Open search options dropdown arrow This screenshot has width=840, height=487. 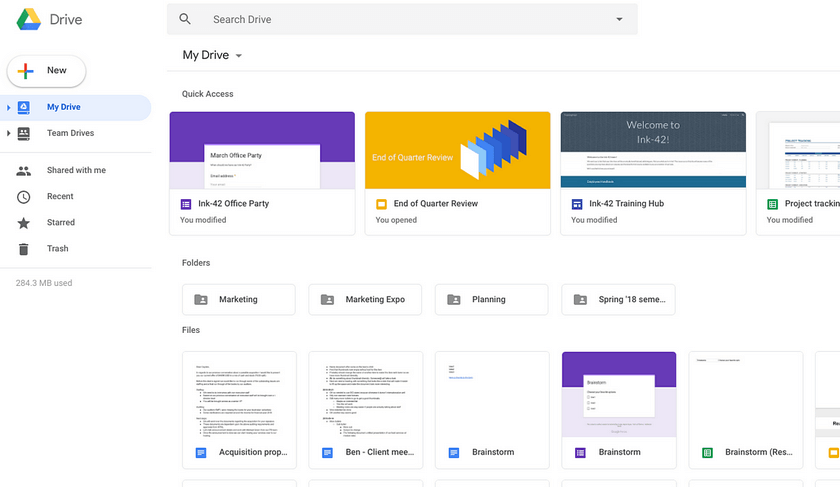pyautogui.click(x=619, y=19)
